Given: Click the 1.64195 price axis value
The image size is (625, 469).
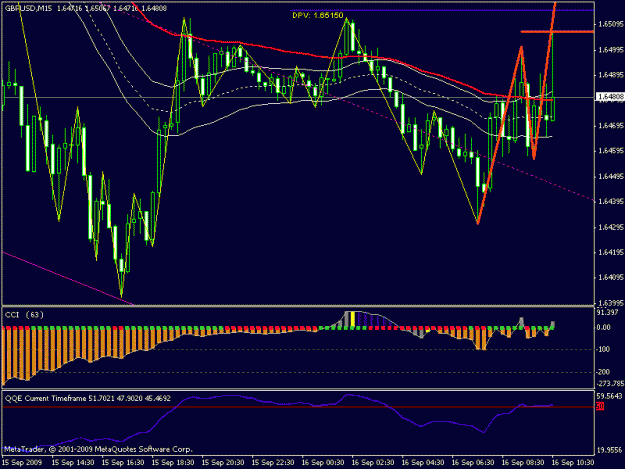Looking at the screenshot, I should click(610, 252).
